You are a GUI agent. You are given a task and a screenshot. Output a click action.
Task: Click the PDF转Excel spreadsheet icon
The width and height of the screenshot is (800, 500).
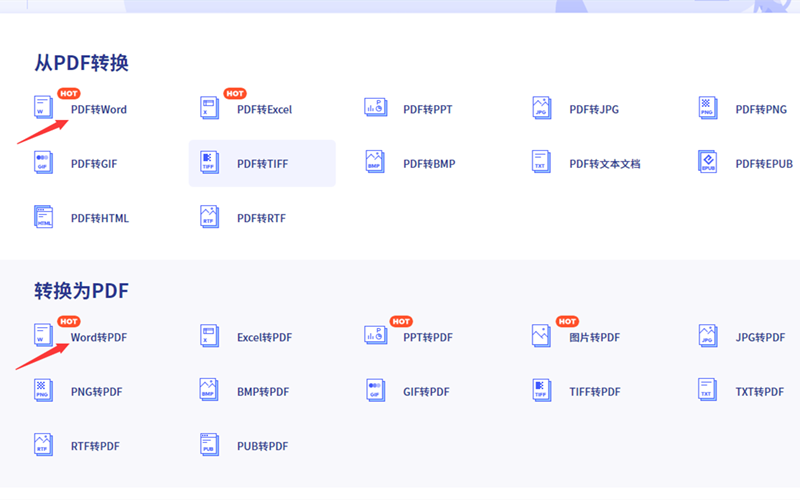209,108
